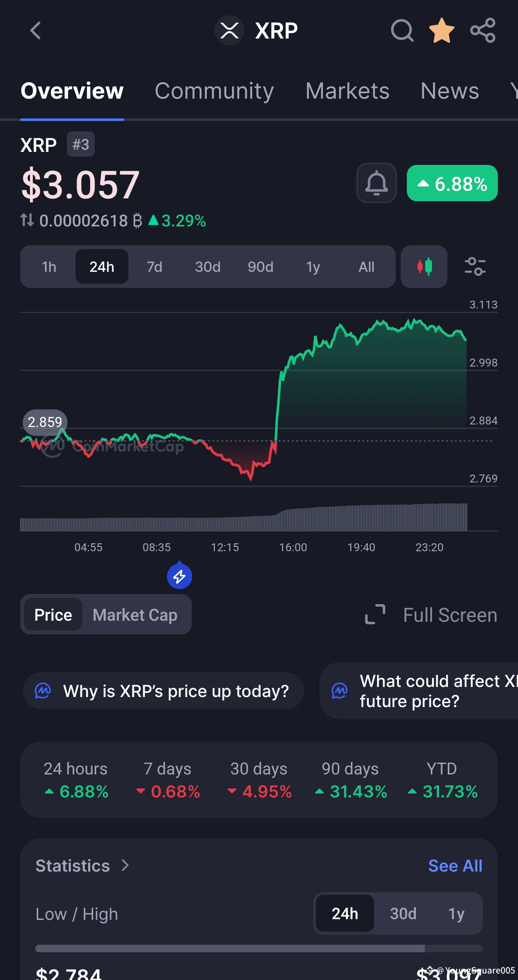Tap the BTC conversion swap arrows icon
This screenshot has width=518, height=980.
27,220
